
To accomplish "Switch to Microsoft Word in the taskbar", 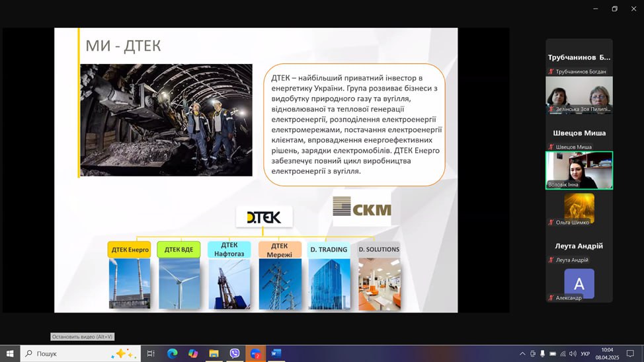I will coord(276,353).
